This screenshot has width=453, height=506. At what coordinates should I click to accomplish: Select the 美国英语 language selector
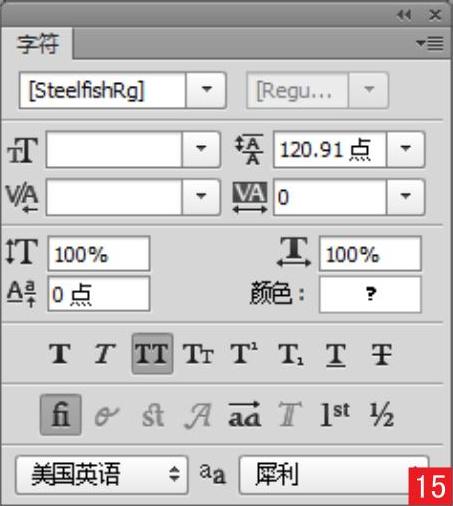pos(102,474)
